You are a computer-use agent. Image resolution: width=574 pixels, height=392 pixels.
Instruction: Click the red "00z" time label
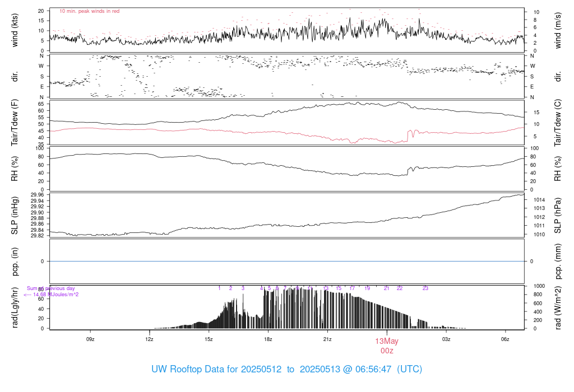[x=387, y=351]
